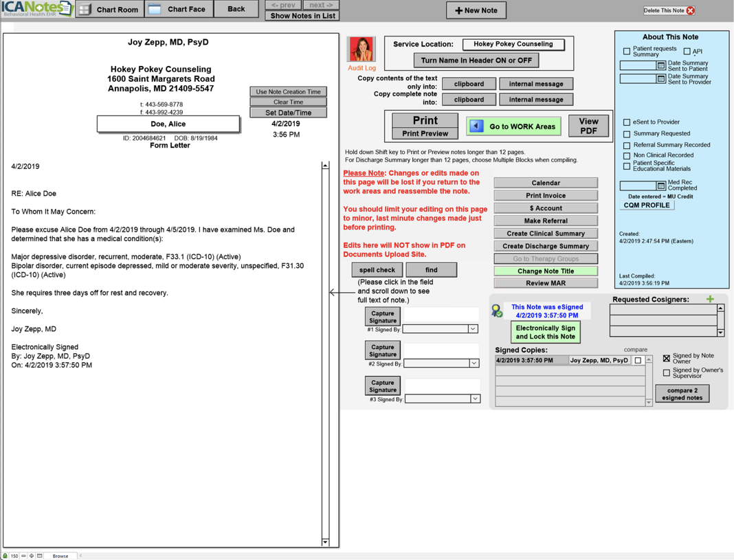734x560 pixels.
Task: Open calendar for Date Summary Sent to Patient
Action: click(x=661, y=66)
